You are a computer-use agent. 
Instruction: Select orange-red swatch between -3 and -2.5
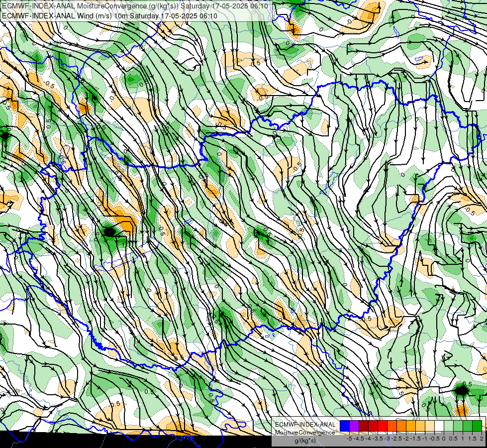tap(392, 426)
